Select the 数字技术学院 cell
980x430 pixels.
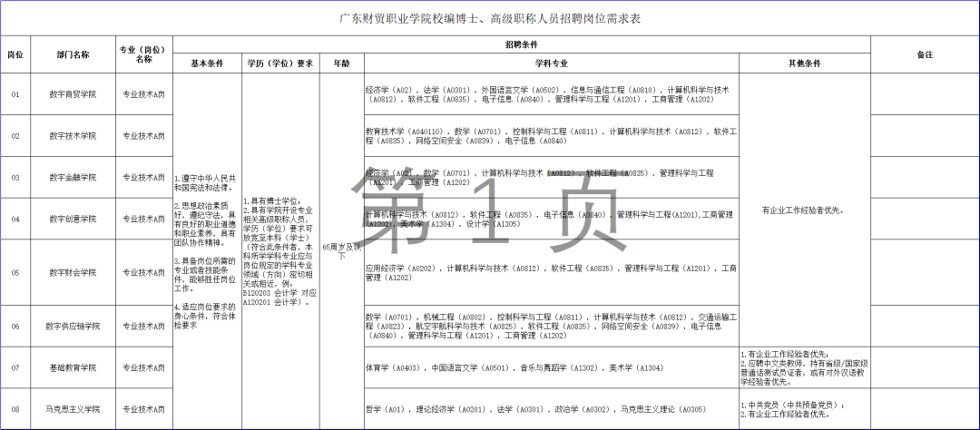[73, 136]
